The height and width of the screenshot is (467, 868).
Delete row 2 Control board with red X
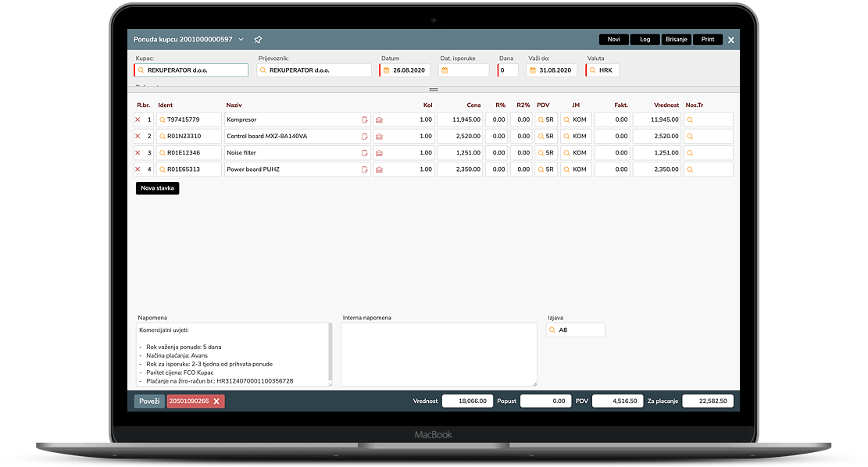click(x=138, y=136)
